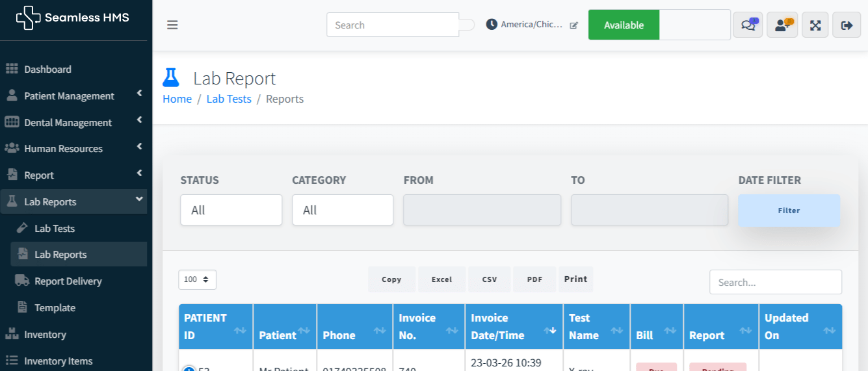Click the logout icon

[x=847, y=25]
